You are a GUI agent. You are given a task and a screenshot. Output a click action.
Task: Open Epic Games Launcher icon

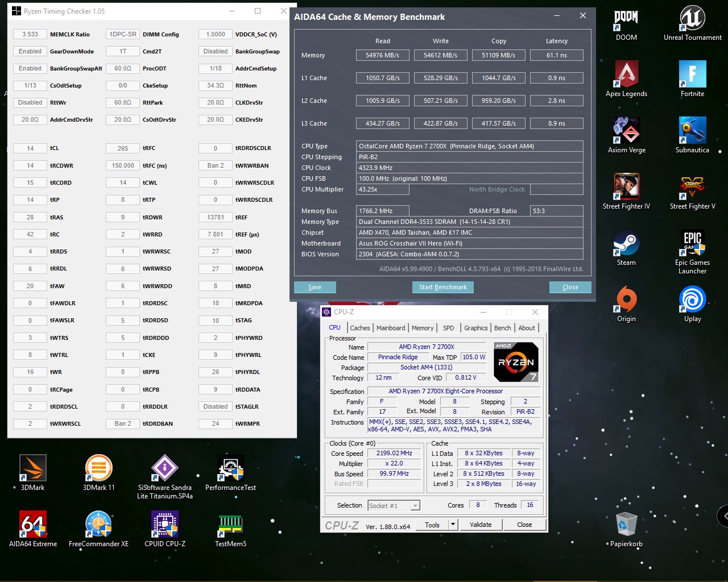coord(692,252)
